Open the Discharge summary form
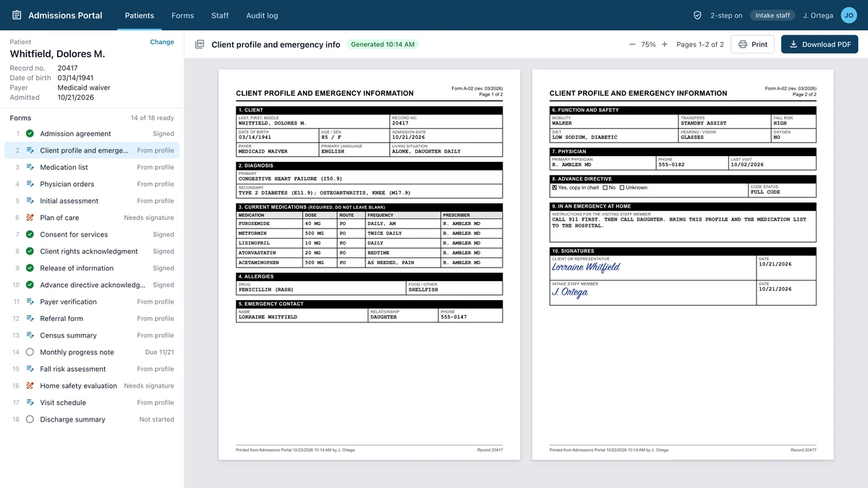 (x=92, y=419)
